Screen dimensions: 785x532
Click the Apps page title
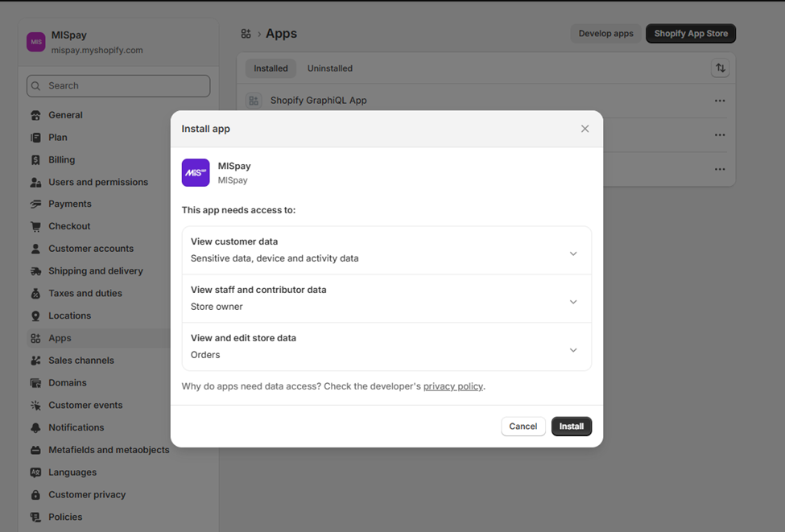coord(281,34)
